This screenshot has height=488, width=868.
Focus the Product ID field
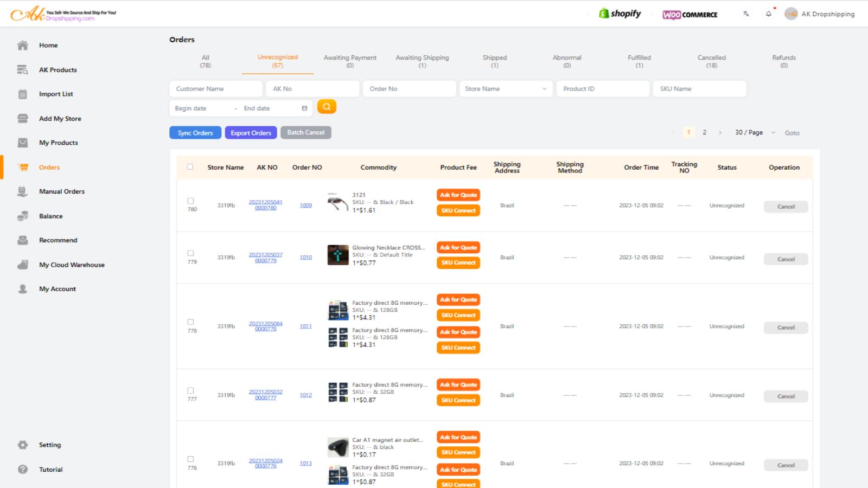[603, 89]
